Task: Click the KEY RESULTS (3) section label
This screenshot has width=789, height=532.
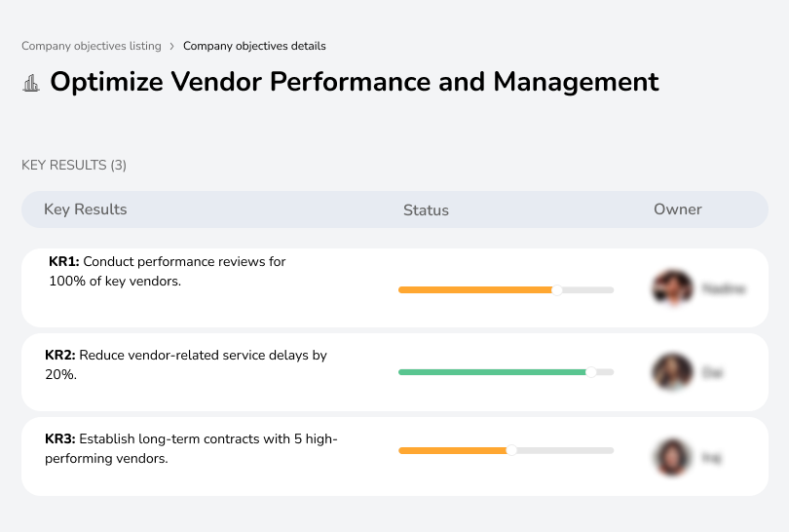Action: pos(74,165)
